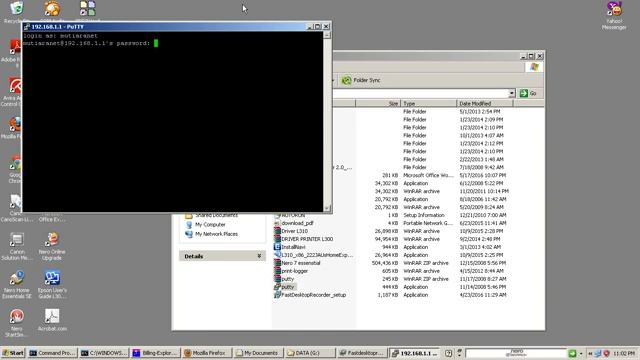Click the red Avira tray icon
640x360 pixels.
coord(606,353)
